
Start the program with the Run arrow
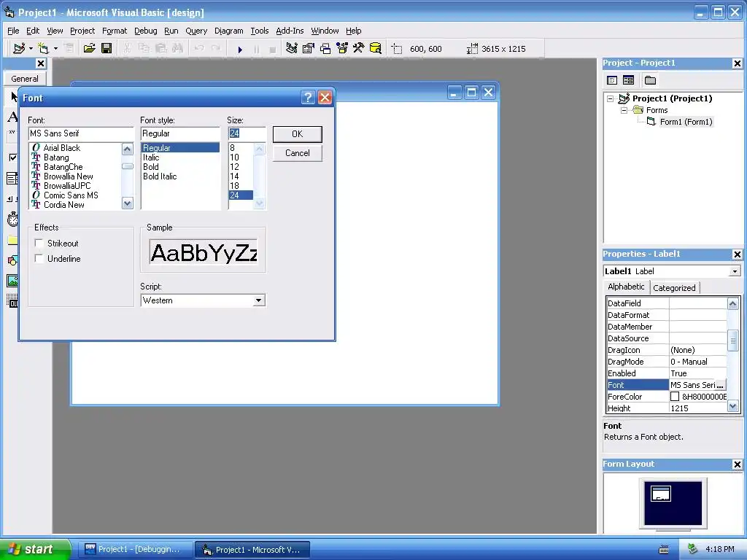[x=240, y=49]
